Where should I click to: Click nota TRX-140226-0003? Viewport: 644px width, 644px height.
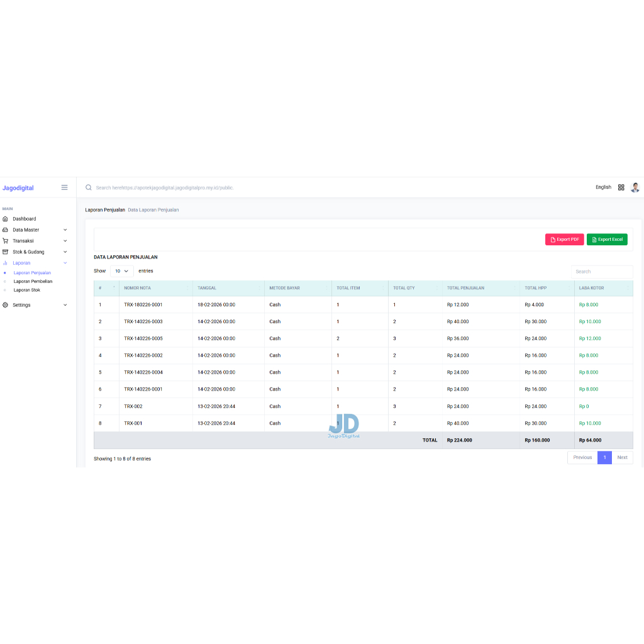click(143, 321)
